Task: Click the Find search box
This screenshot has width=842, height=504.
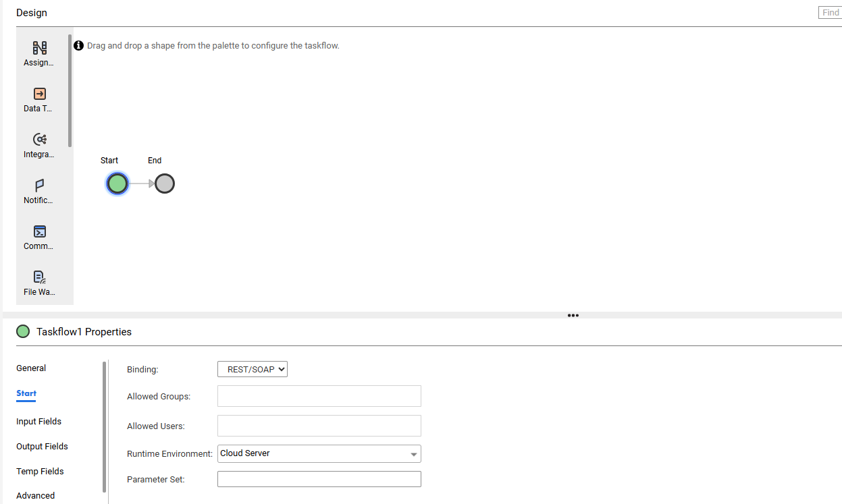Action: tap(830, 13)
